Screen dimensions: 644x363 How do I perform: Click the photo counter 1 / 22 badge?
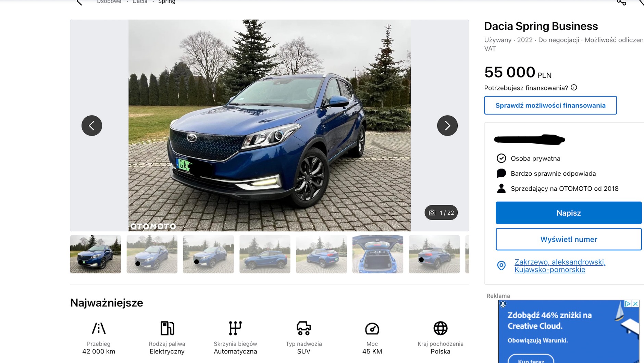(x=441, y=213)
